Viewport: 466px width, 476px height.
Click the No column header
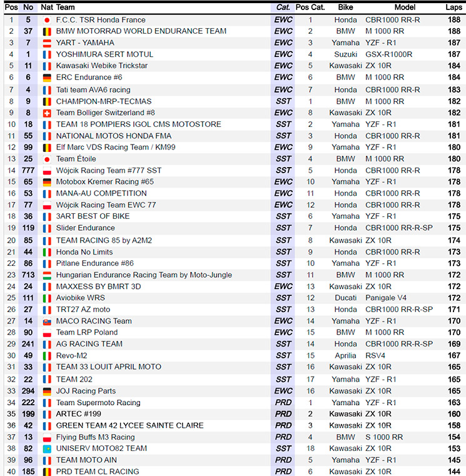28,8
